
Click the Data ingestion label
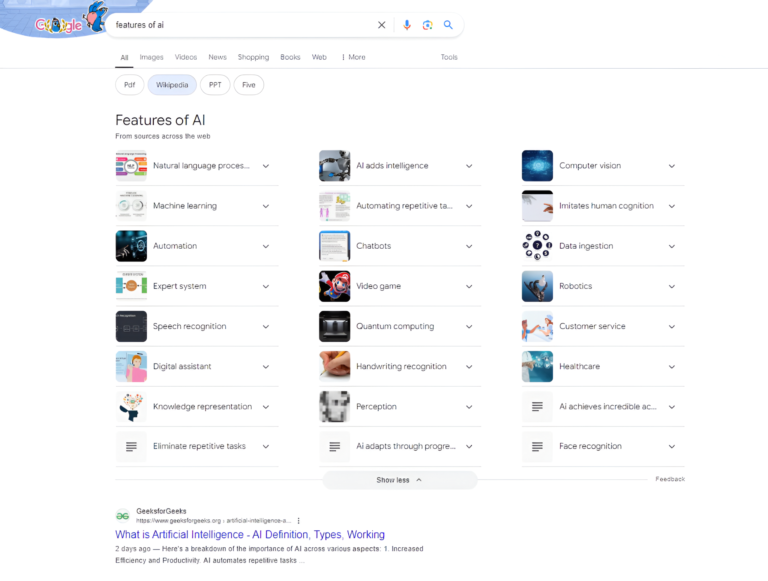pos(586,246)
